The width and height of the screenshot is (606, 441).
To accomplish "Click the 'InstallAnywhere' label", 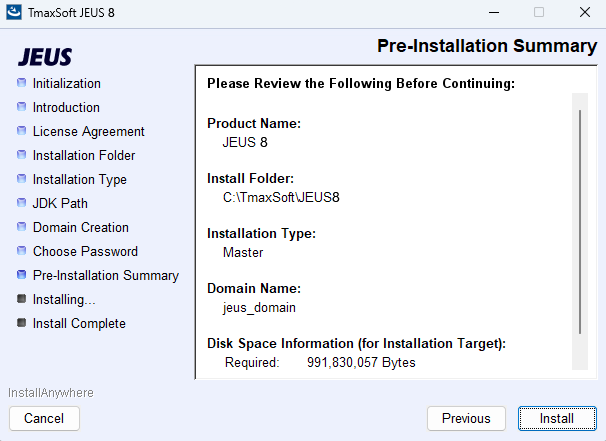I will (x=51, y=393).
